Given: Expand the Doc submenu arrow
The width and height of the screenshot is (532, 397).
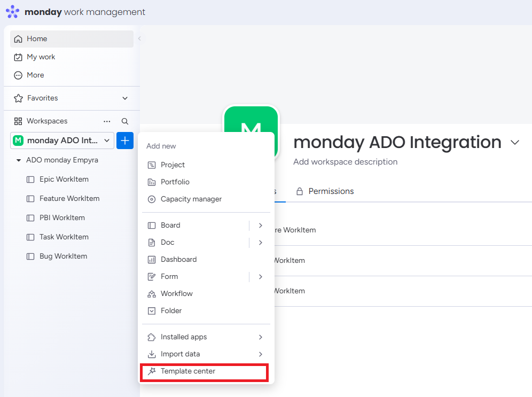Looking at the screenshot, I should tap(260, 242).
